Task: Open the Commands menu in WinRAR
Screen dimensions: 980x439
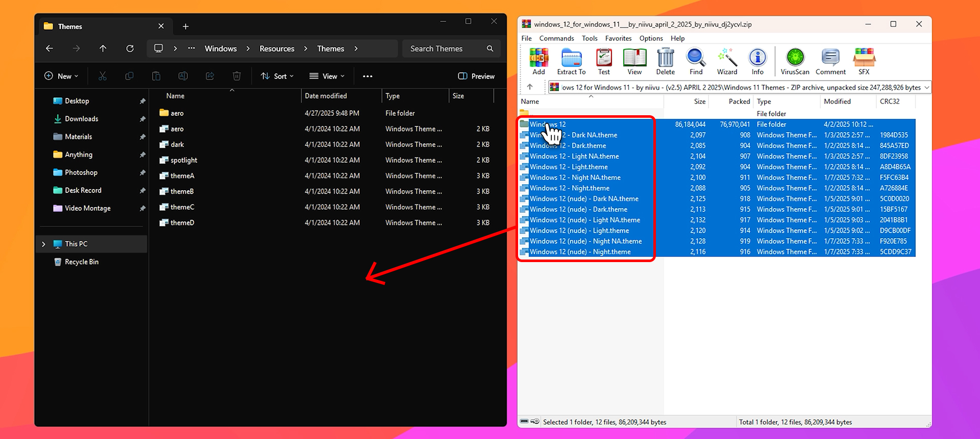Action: pos(556,38)
